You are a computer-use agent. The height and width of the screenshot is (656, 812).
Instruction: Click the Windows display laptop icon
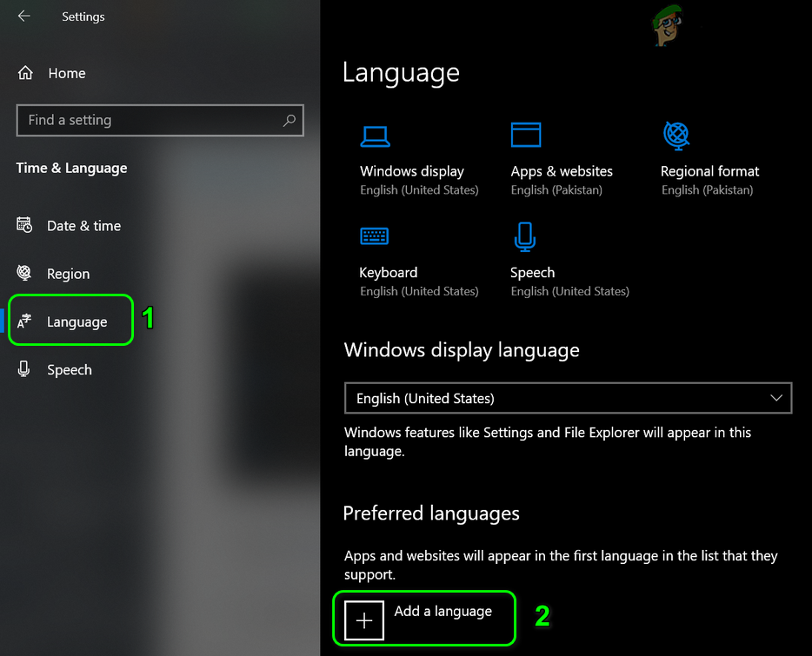[375, 136]
